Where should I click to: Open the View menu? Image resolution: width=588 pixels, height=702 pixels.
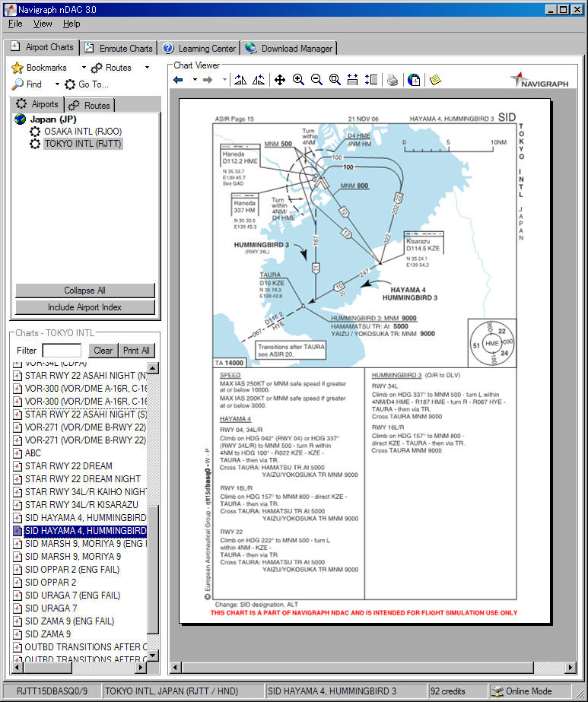pos(43,24)
